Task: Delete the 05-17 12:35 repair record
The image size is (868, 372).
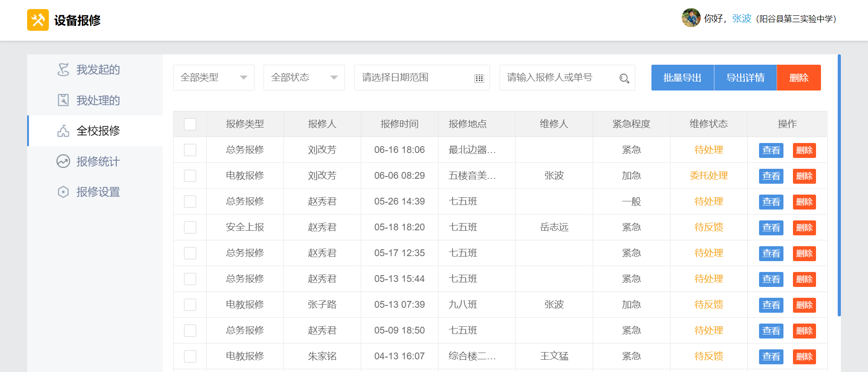Action: (804, 253)
